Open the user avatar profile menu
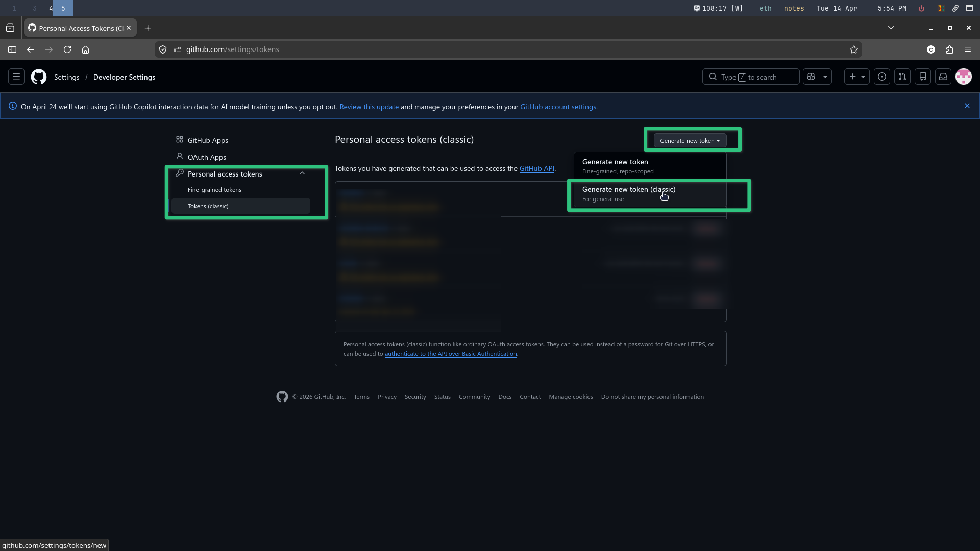 coord(964,77)
